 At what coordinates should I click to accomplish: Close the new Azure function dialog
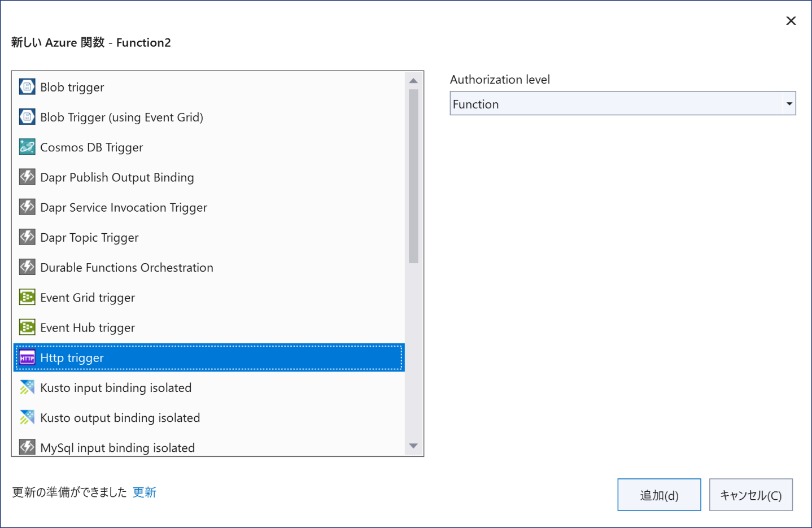pyautogui.click(x=791, y=21)
